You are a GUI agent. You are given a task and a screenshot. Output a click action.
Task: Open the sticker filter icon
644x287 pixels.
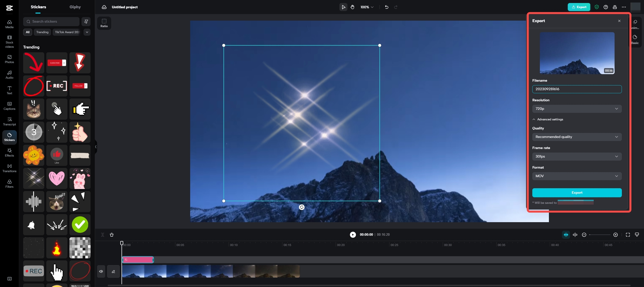click(86, 21)
